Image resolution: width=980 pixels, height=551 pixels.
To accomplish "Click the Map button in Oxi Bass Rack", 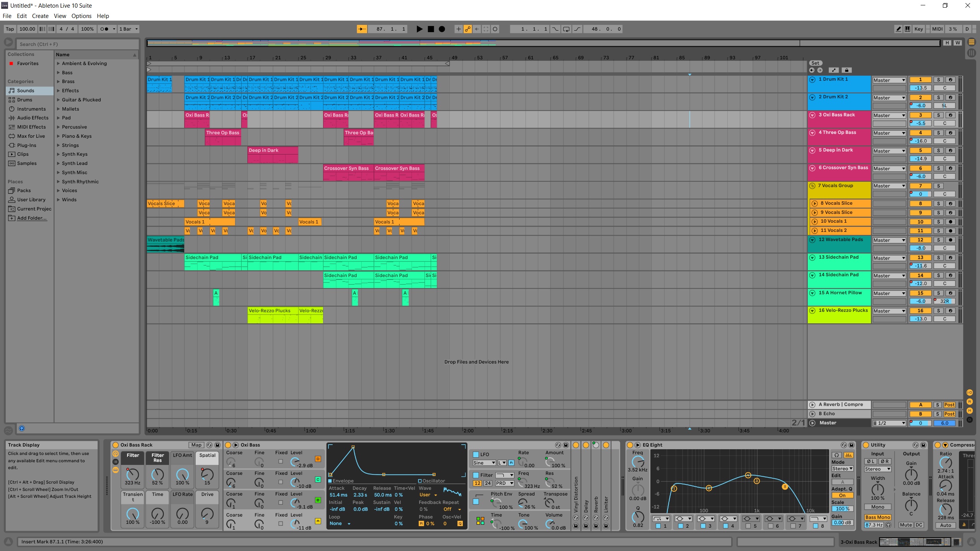I will click(x=196, y=445).
